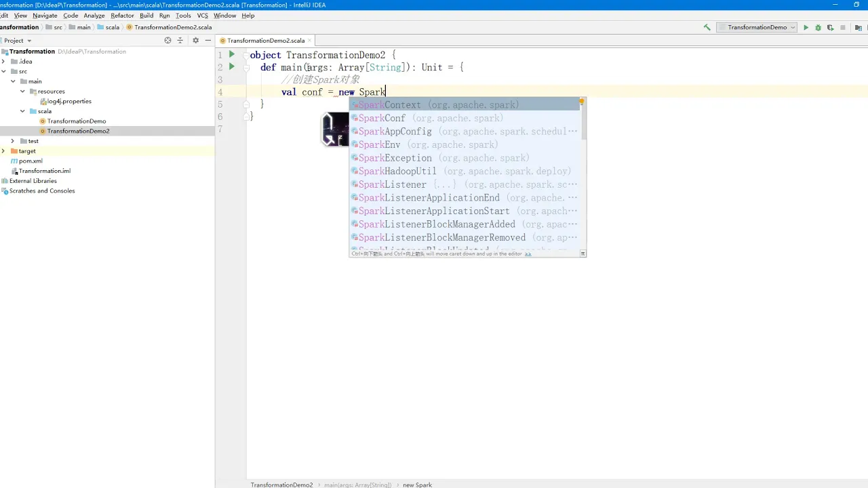This screenshot has height=488, width=868.
Task: Open the Analyze menu
Action: pos(94,16)
